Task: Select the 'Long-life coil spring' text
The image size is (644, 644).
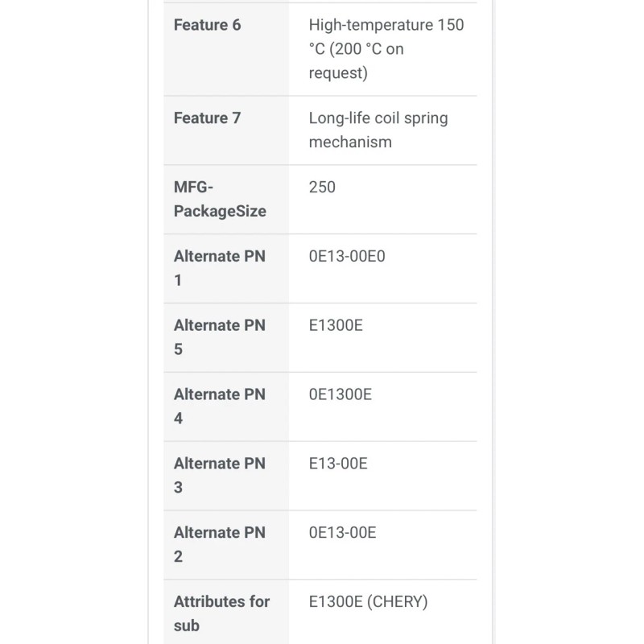Action: 378,118
